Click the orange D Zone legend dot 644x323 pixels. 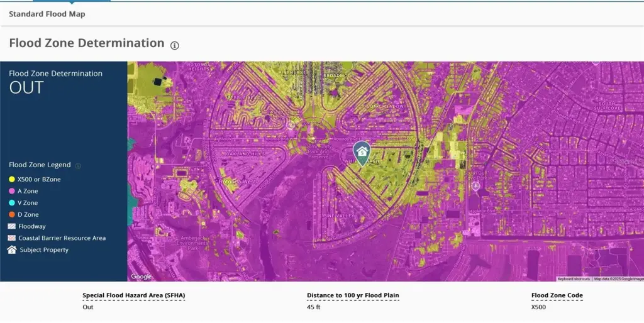pyautogui.click(x=12, y=215)
